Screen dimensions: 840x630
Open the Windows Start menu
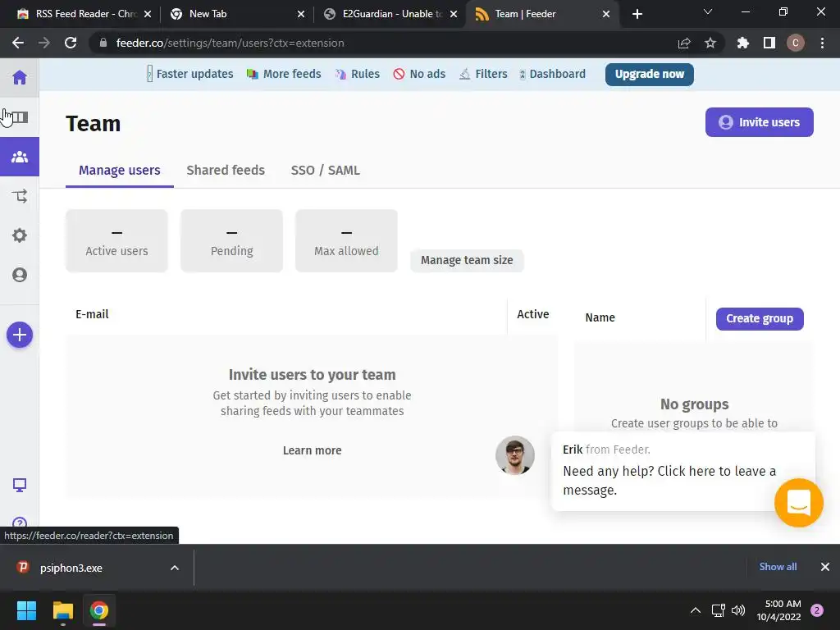26,610
